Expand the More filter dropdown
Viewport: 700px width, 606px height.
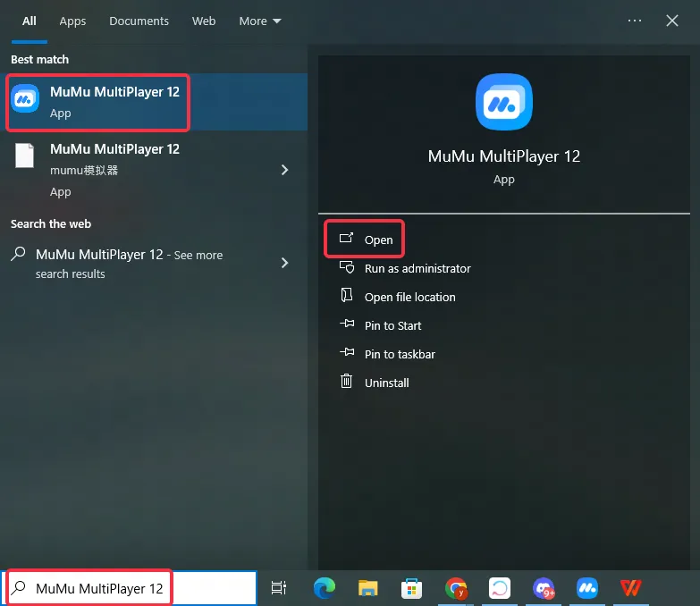(x=260, y=21)
